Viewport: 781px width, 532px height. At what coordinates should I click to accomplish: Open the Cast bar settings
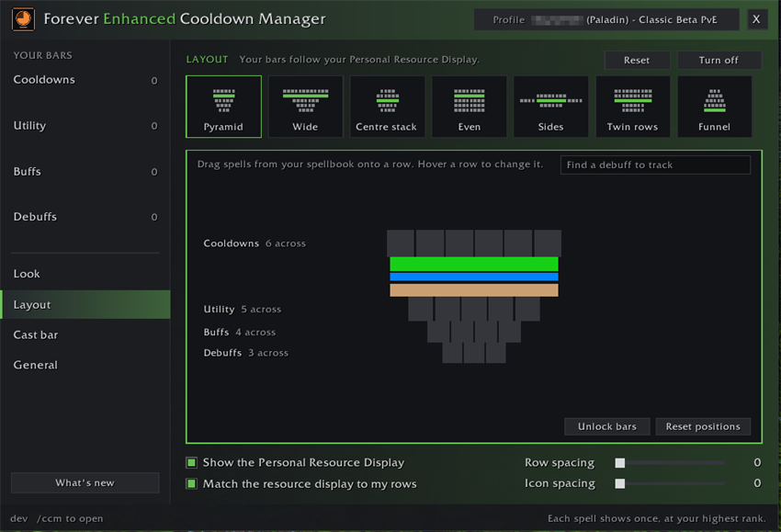tap(85, 334)
